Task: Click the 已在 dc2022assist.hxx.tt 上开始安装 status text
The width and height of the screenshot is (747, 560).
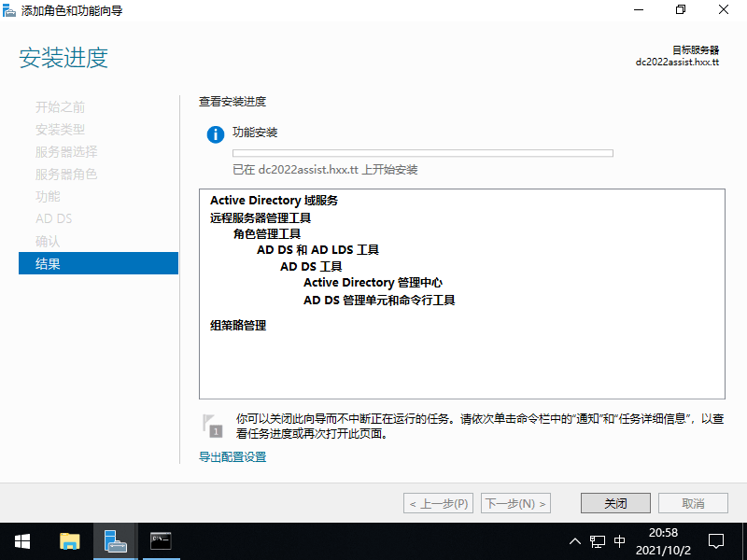Action: (x=325, y=170)
